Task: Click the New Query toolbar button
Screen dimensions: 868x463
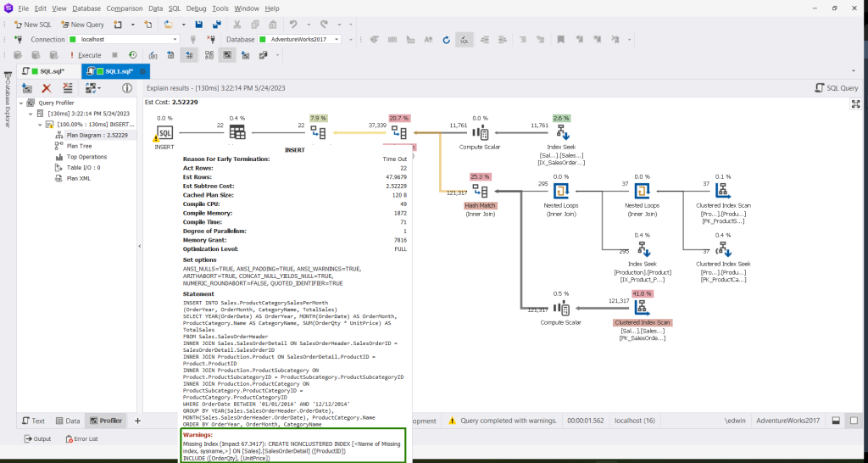Action: pyautogui.click(x=82, y=25)
